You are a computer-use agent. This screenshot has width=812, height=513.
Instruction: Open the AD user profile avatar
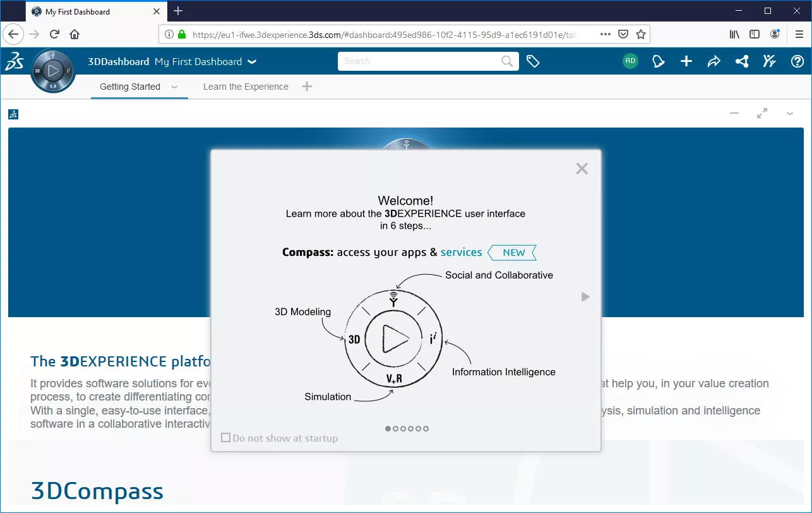pyautogui.click(x=630, y=61)
